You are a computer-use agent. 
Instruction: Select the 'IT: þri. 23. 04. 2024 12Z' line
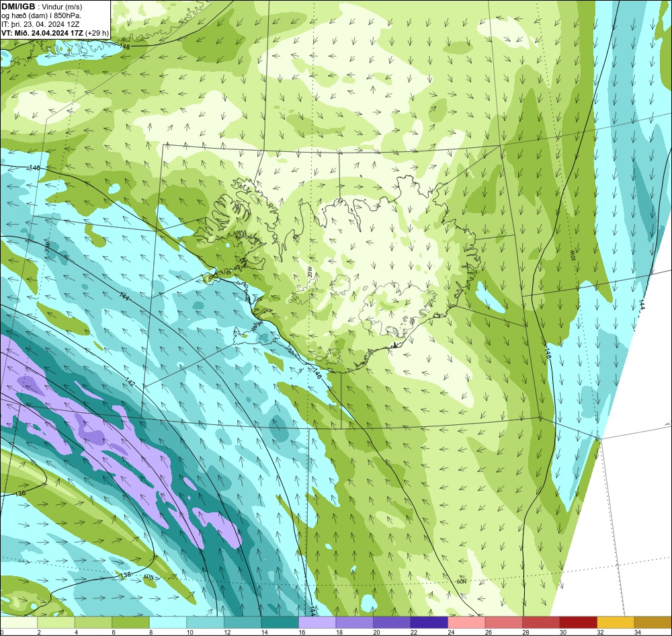pos(40,24)
